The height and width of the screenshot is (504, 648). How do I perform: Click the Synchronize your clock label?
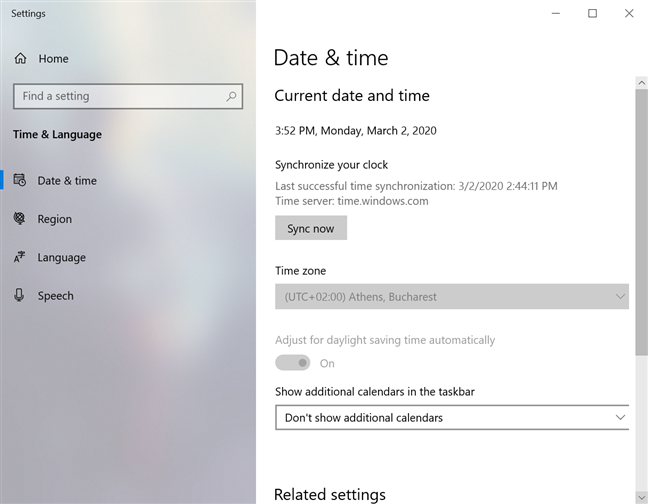click(x=331, y=165)
